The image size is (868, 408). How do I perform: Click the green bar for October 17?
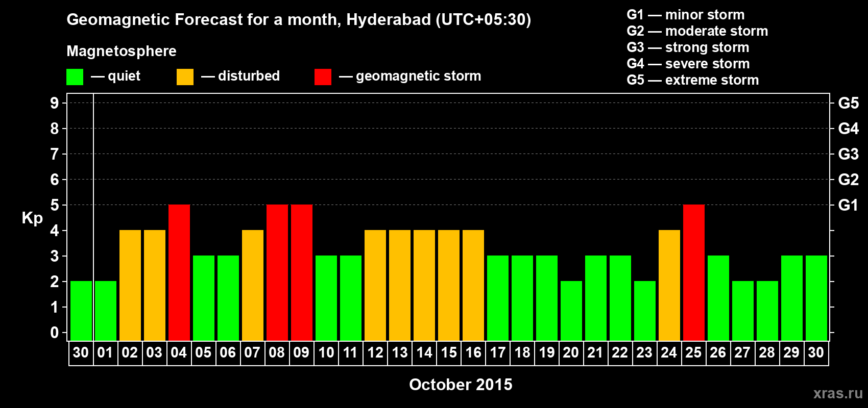pos(498,298)
